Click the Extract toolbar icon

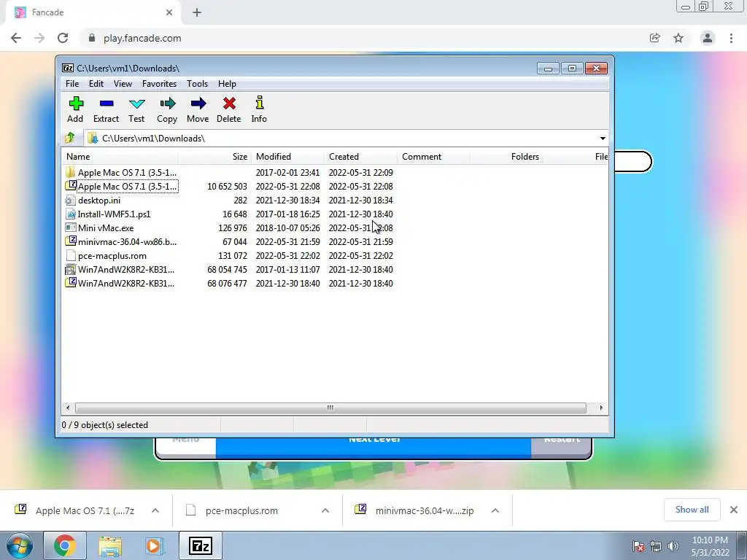coord(106,109)
